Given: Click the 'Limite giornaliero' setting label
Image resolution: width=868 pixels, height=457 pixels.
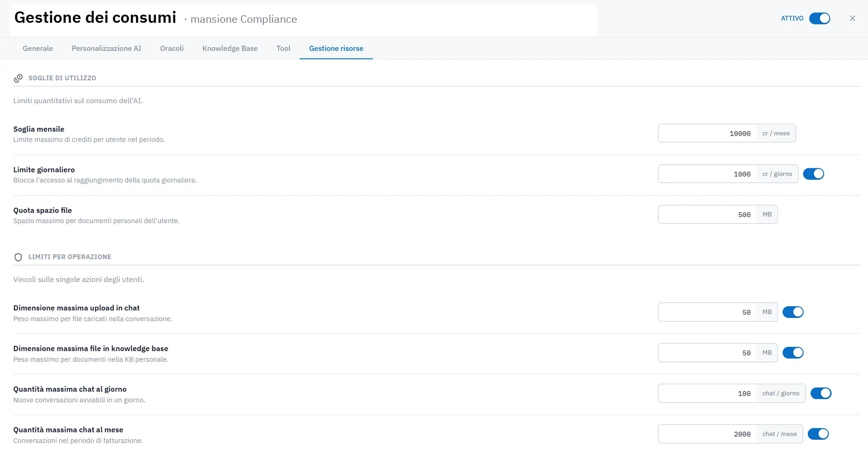Looking at the screenshot, I should tap(44, 170).
